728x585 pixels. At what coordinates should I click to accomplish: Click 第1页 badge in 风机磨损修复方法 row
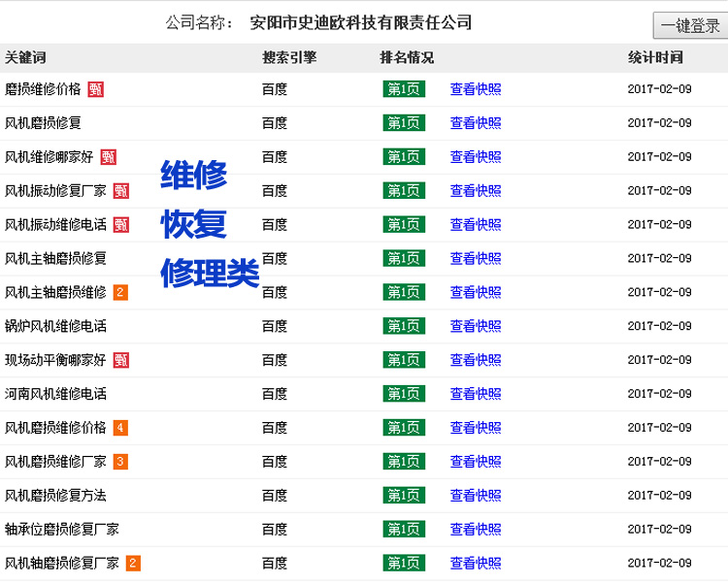pyautogui.click(x=404, y=496)
